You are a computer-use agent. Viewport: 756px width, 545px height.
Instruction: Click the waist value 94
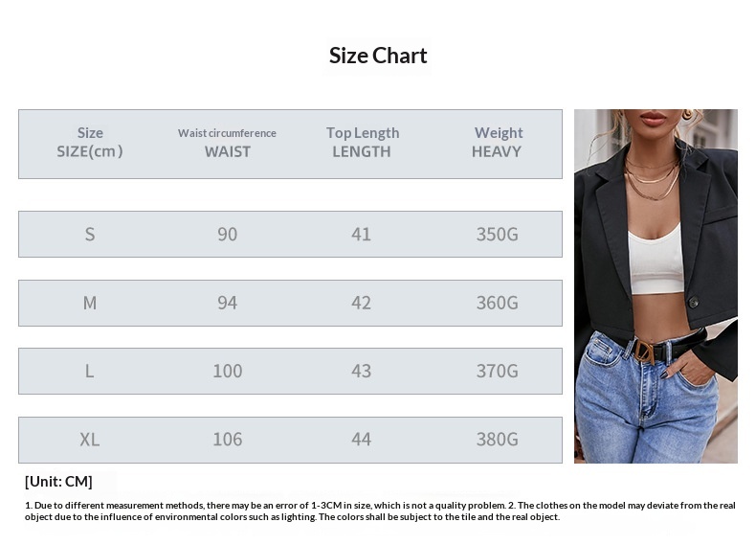(x=227, y=304)
